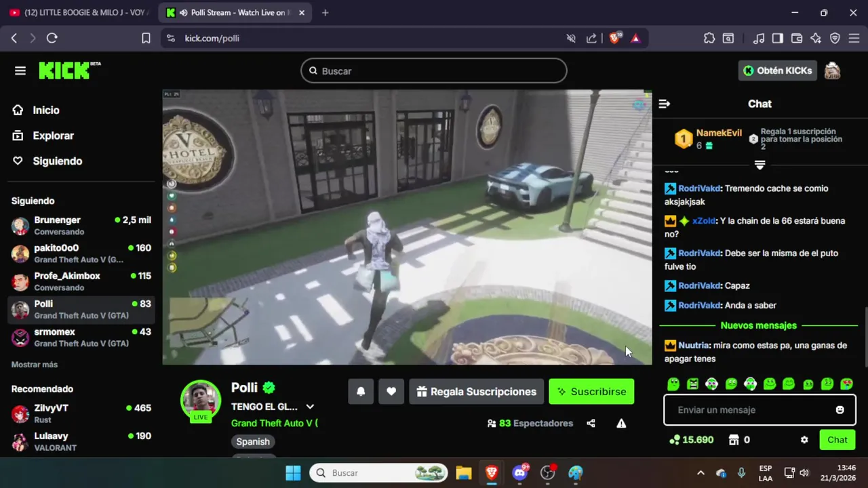Open the Grand Theft Auto V category link
Screen dimensions: 868x488
coord(274,423)
